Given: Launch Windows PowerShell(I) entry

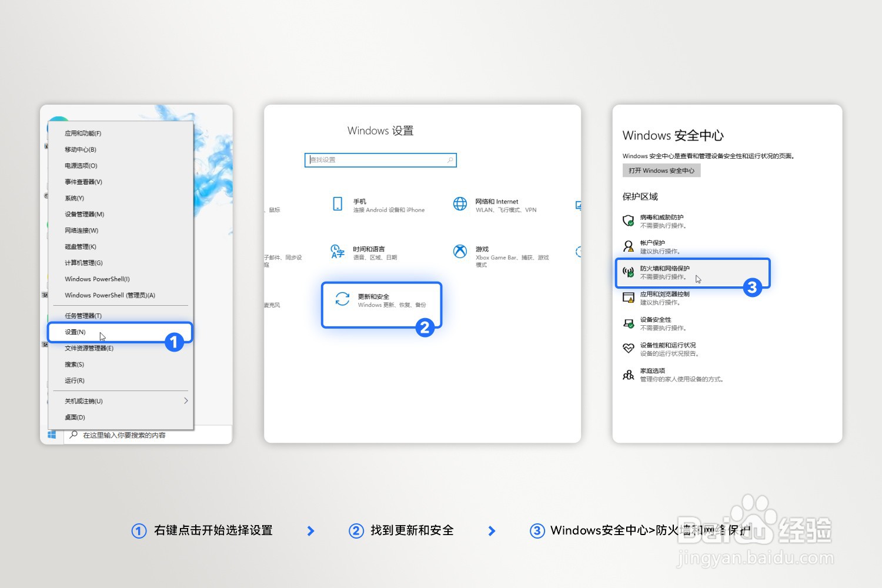Looking at the screenshot, I should pyautogui.click(x=97, y=279).
